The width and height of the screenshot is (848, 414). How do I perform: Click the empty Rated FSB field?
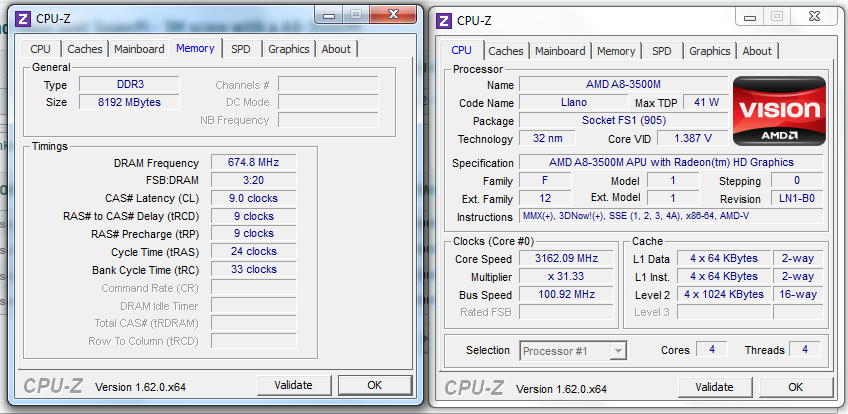click(566, 312)
